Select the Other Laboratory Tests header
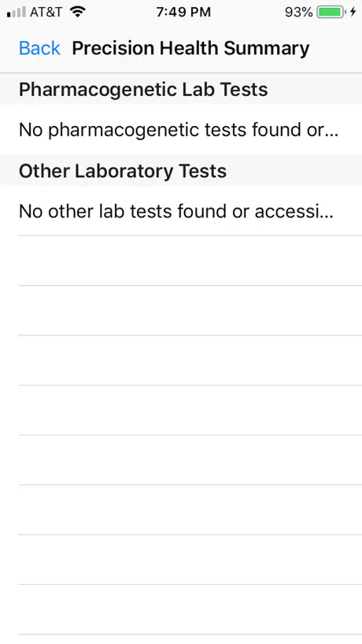Screen dimensions: 362x644 tap(181, 171)
